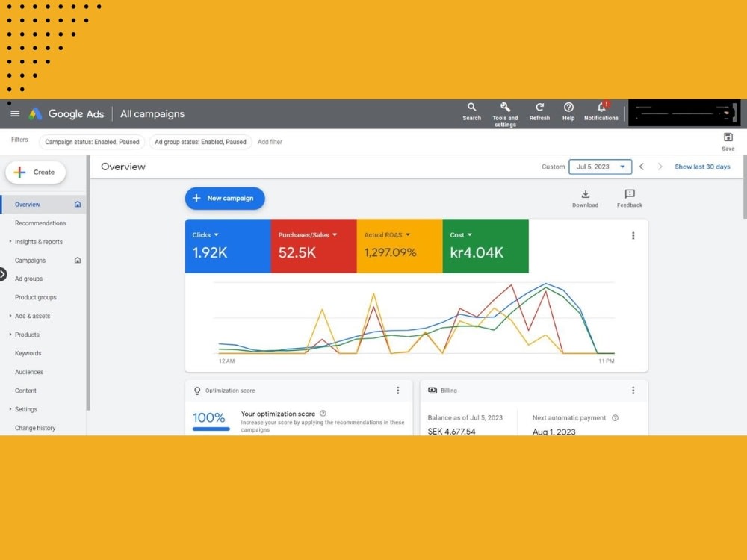The height and width of the screenshot is (560, 747).
Task: Click the Aug 1, 2023 payment date
Action: click(x=554, y=432)
